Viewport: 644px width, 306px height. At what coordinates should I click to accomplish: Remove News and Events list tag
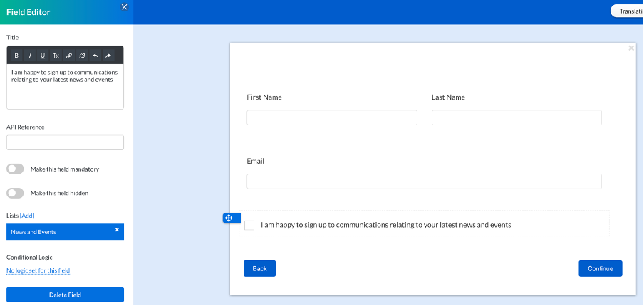(x=117, y=230)
